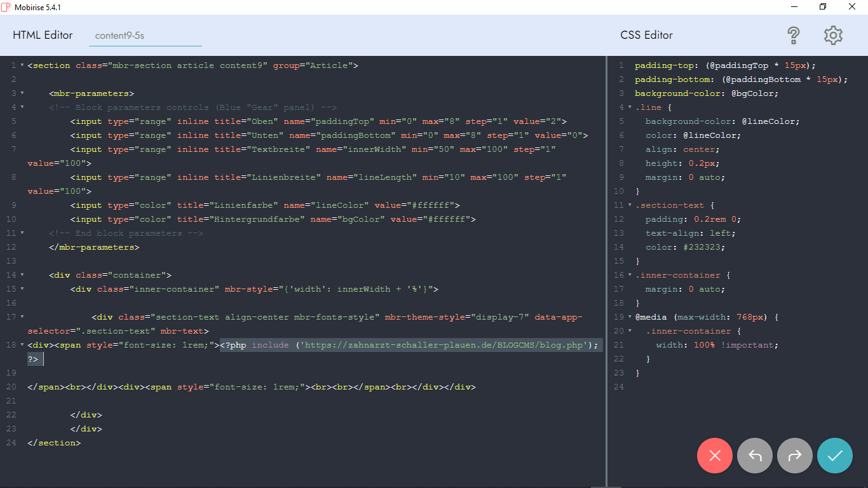Viewport: 868px width, 488px height.
Task: Maximize or restore the Mobirise window
Action: (x=823, y=7)
